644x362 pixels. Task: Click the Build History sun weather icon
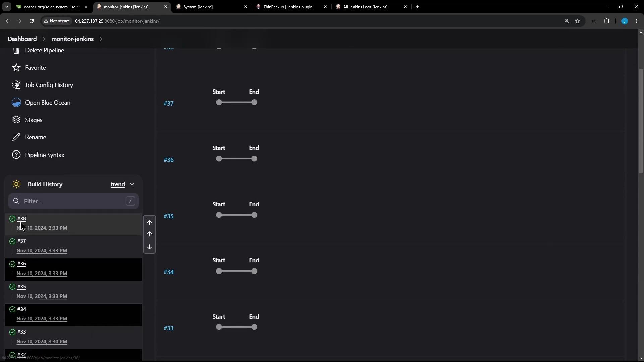pyautogui.click(x=16, y=184)
